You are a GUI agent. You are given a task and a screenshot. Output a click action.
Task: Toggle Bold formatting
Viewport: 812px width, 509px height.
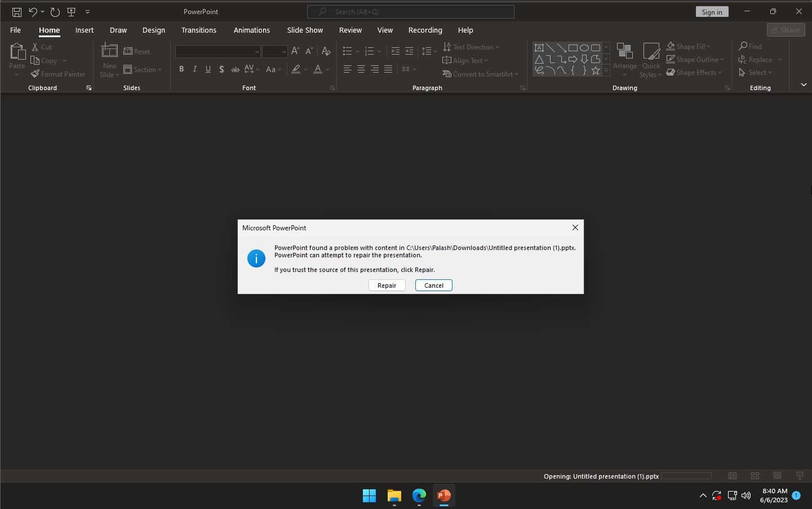click(181, 69)
